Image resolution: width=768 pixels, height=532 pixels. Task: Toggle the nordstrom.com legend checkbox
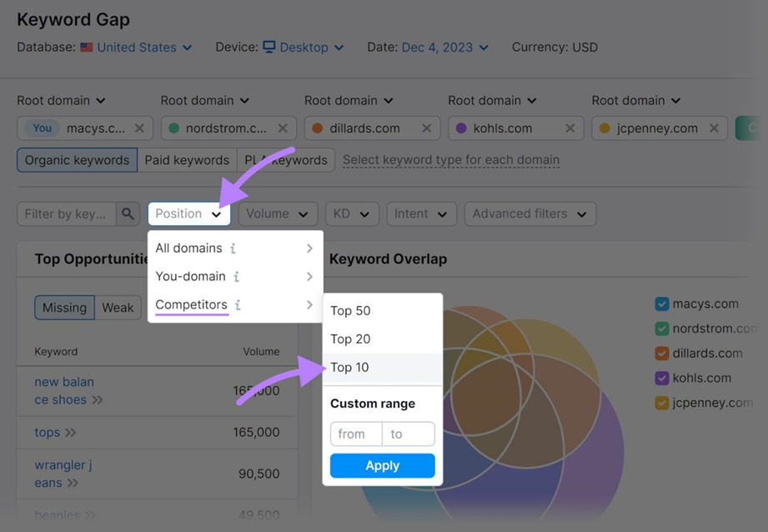click(662, 329)
